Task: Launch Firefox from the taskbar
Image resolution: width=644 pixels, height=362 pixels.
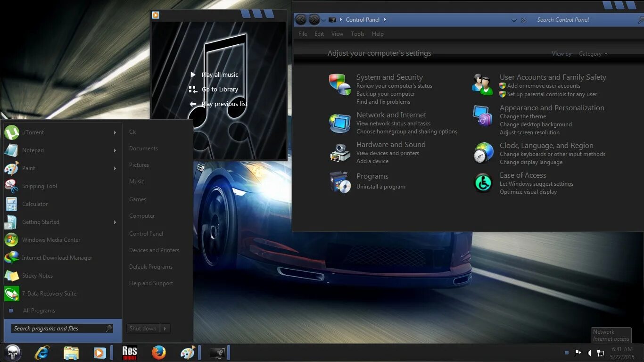Action: pyautogui.click(x=159, y=353)
